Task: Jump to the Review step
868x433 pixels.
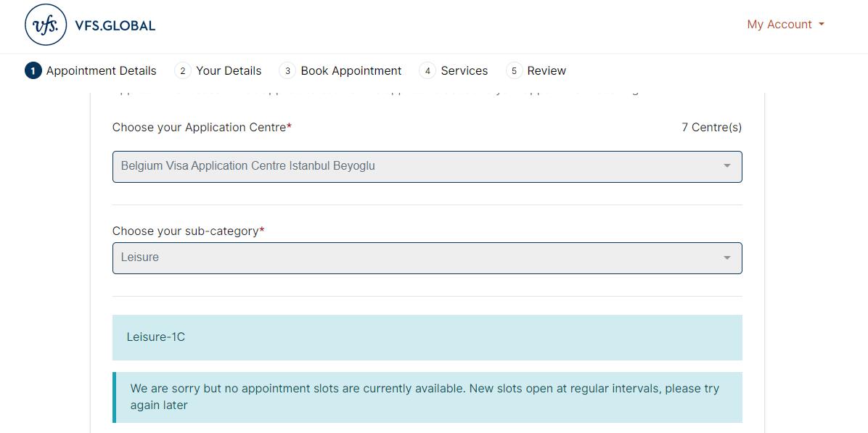Action: pyautogui.click(x=546, y=70)
